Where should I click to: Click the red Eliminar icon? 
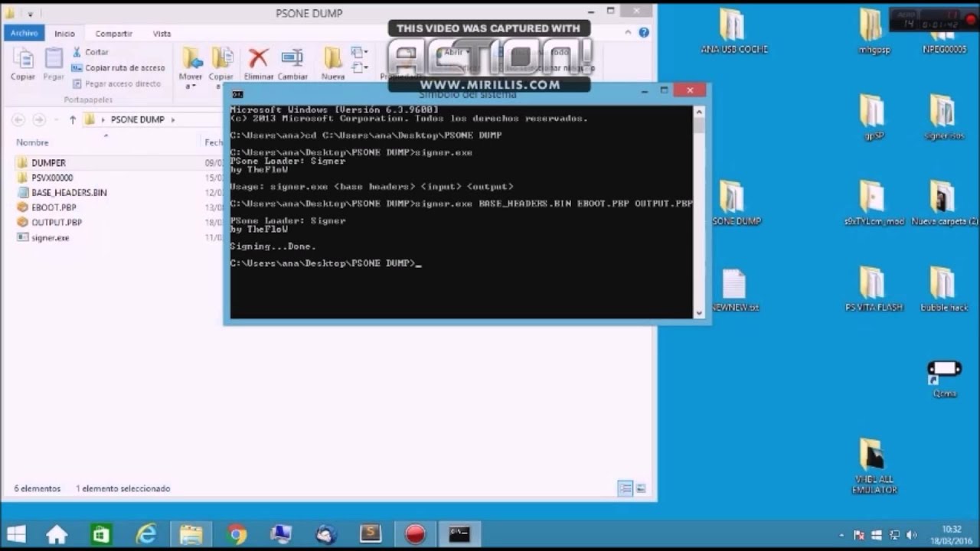coord(259,64)
